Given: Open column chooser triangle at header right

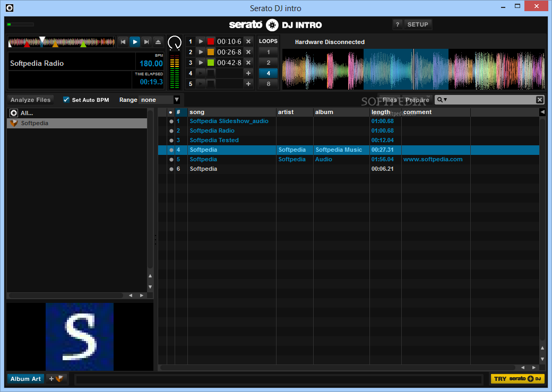Looking at the screenshot, I should (x=542, y=112).
